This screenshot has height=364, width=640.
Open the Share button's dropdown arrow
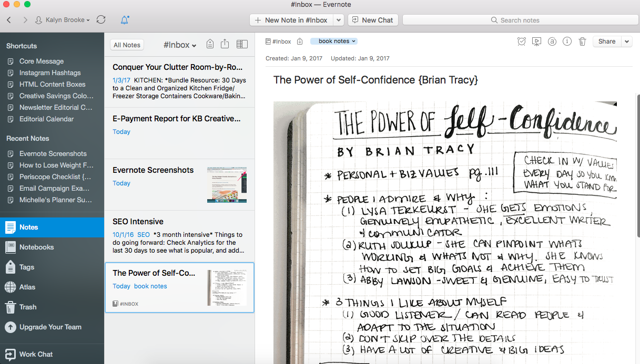pos(626,41)
